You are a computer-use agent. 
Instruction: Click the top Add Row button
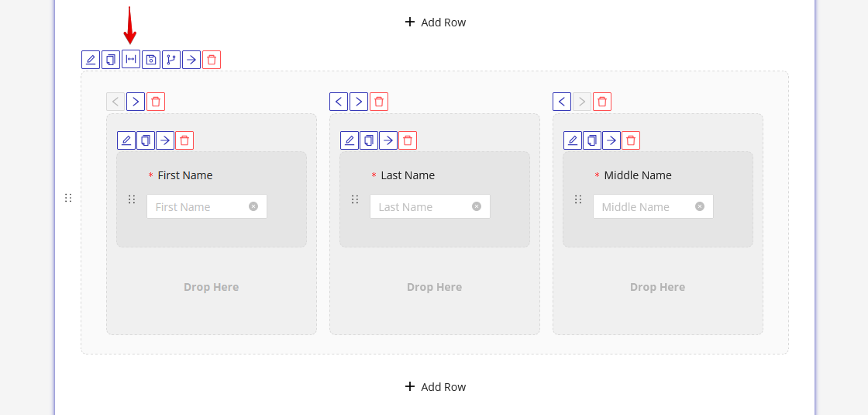pos(436,22)
